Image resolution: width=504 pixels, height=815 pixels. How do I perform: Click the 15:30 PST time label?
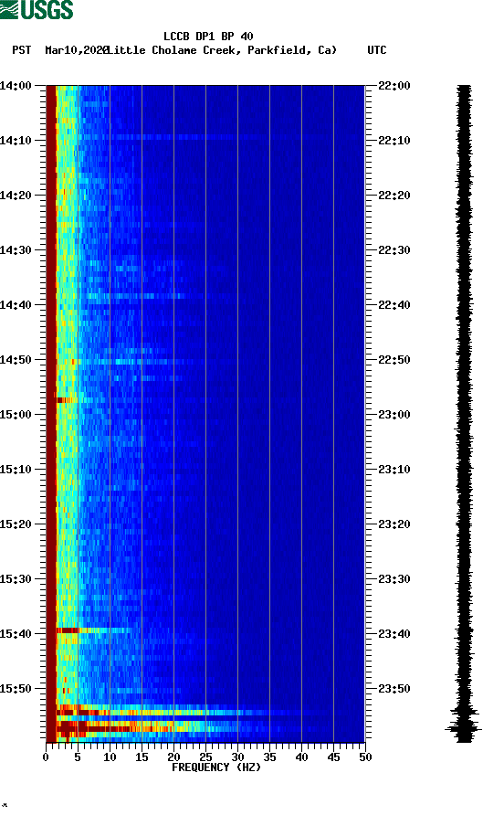(x=16, y=579)
